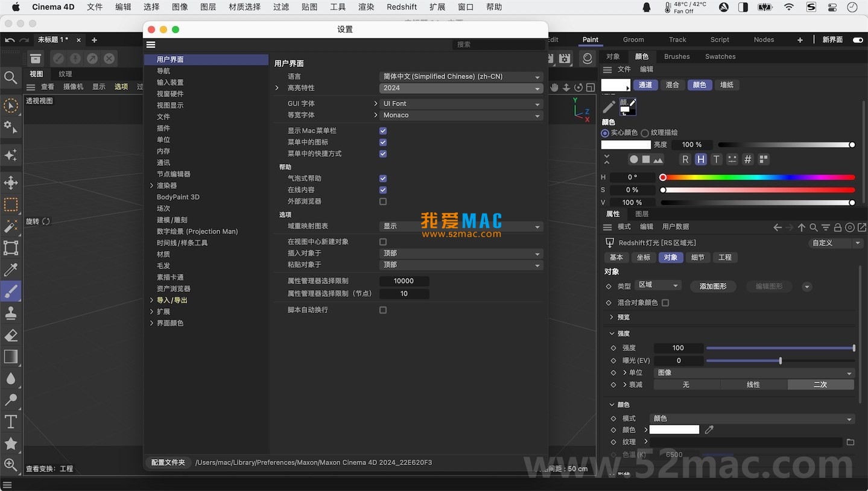Choose the rectangle selection tool
868x491 pixels.
[x=11, y=204]
